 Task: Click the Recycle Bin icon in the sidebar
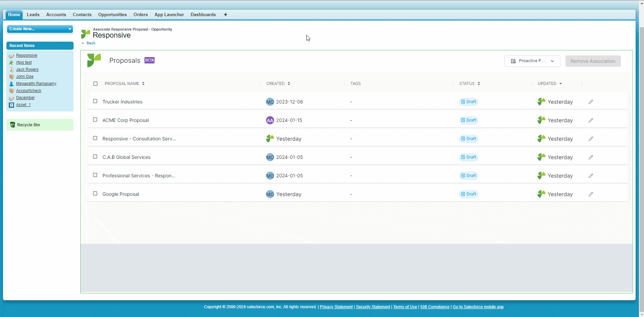pyautogui.click(x=13, y=125)
